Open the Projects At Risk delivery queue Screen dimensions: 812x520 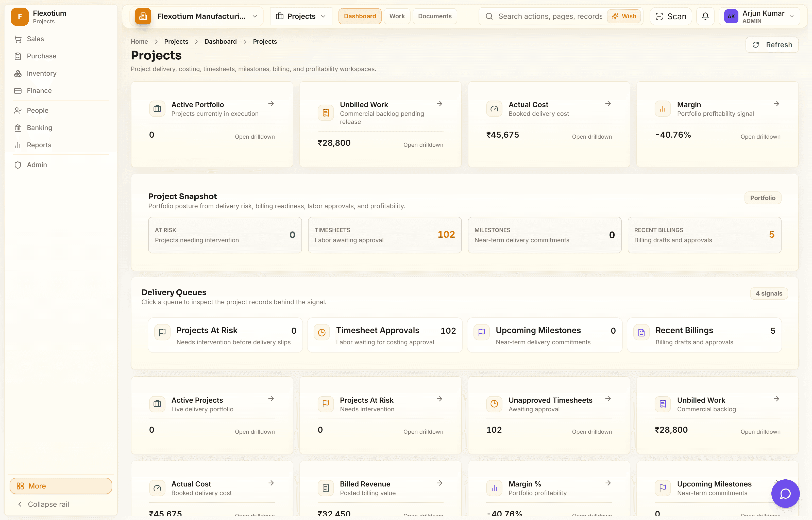(225, 335)
